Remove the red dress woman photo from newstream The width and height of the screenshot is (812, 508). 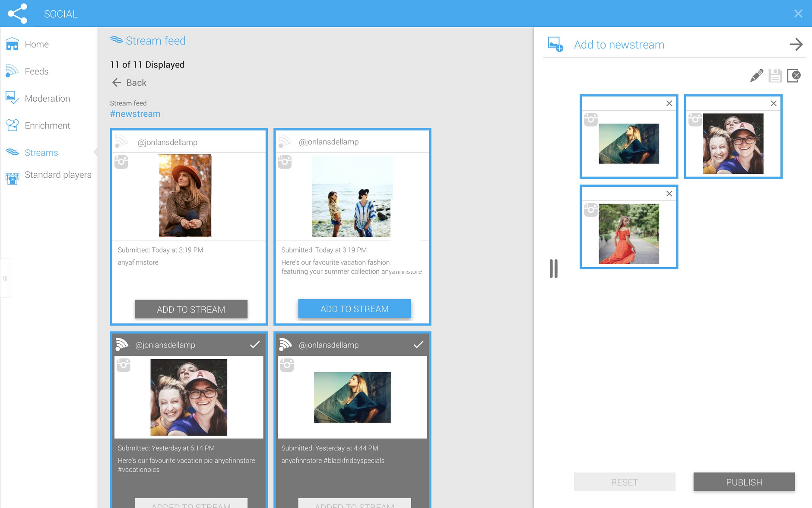tap(669, 194)
